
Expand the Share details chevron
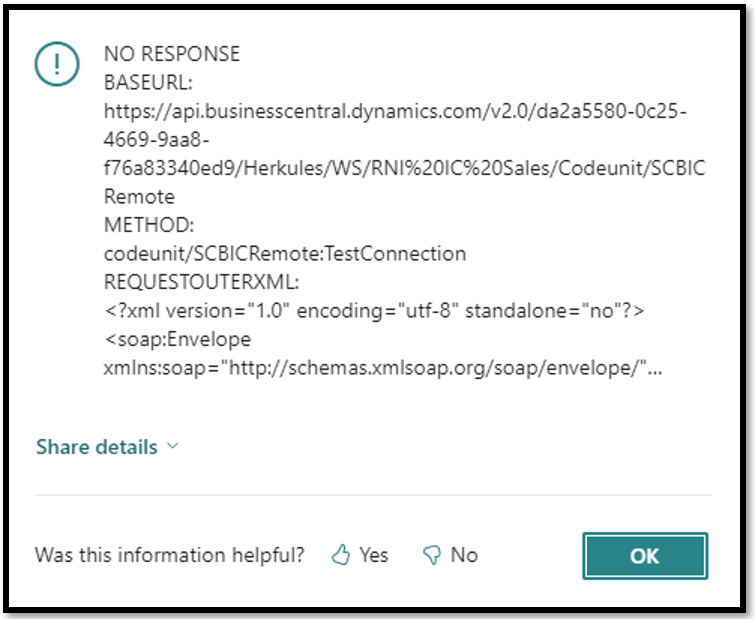(x=172, y=446)
